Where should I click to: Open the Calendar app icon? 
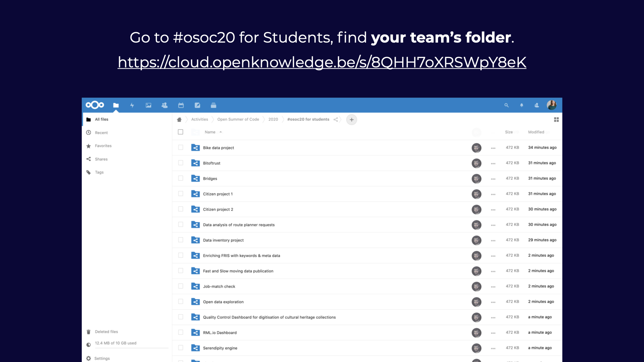coord(181,105)
